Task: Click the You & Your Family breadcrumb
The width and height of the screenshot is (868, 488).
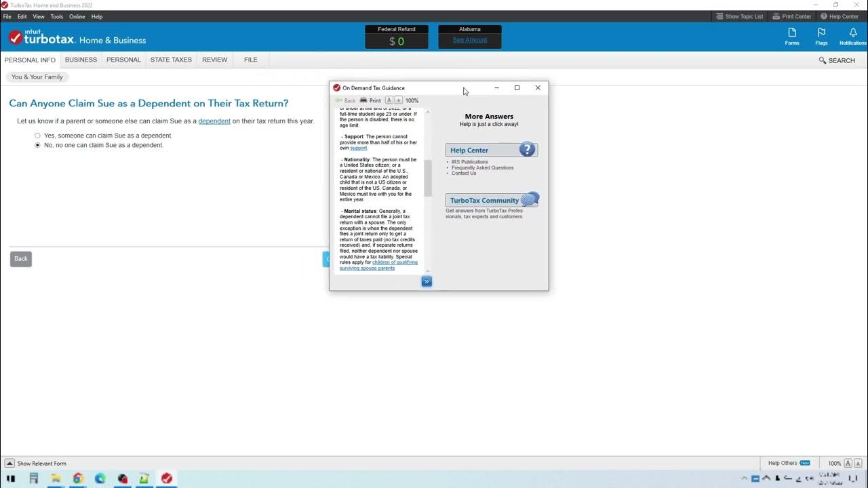Action: coord(37,77)
